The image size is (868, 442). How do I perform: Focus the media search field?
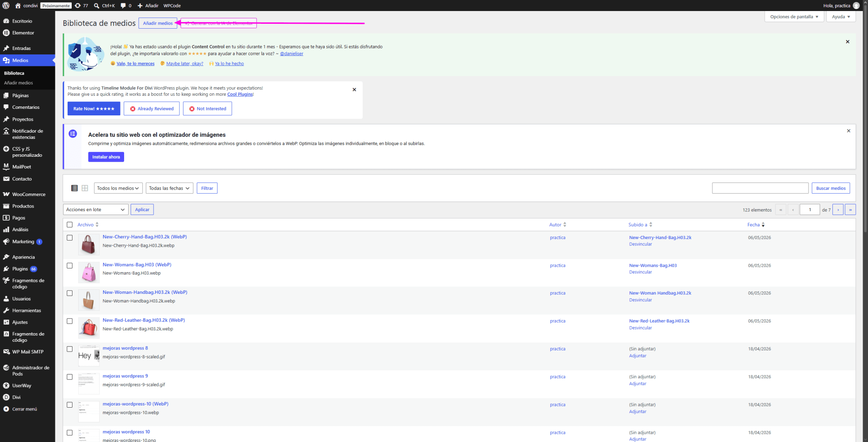(x=760, y=188)
